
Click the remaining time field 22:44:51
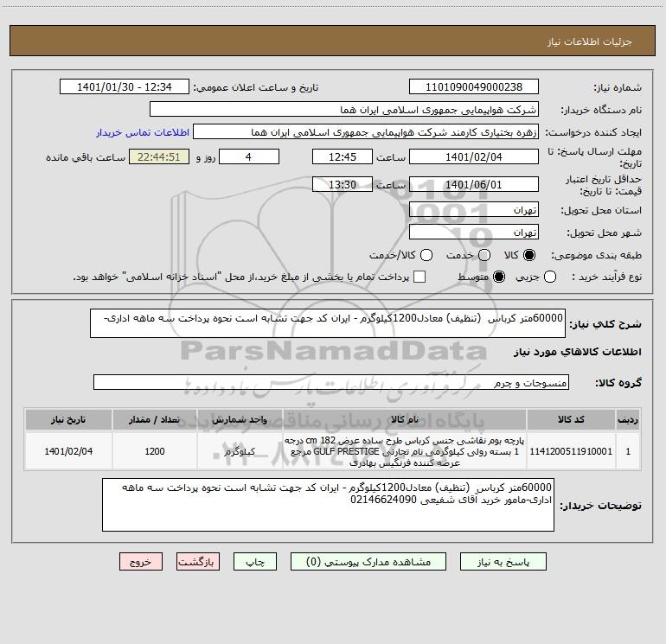click(x=159, y=156)
